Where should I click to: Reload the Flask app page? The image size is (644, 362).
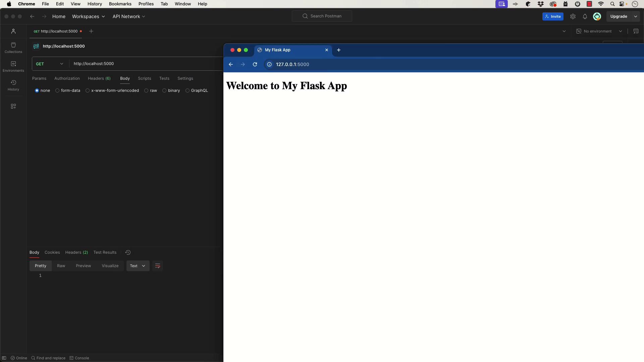[x=255, y=64]
